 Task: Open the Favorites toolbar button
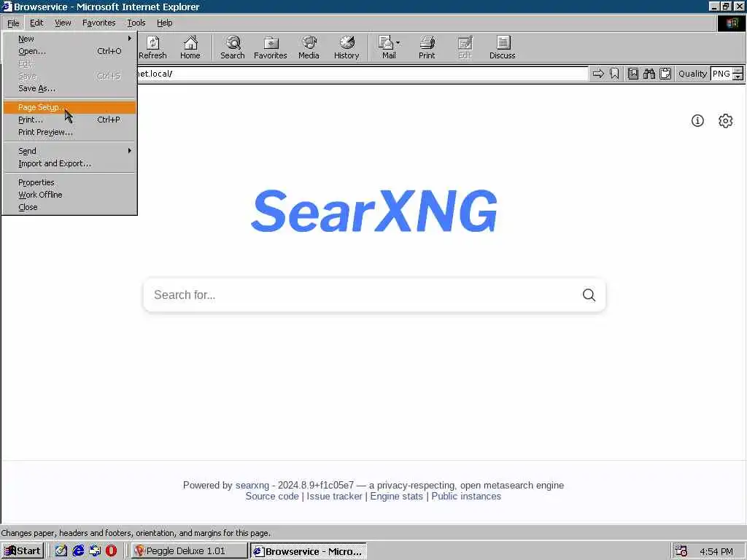pos(270,47)
